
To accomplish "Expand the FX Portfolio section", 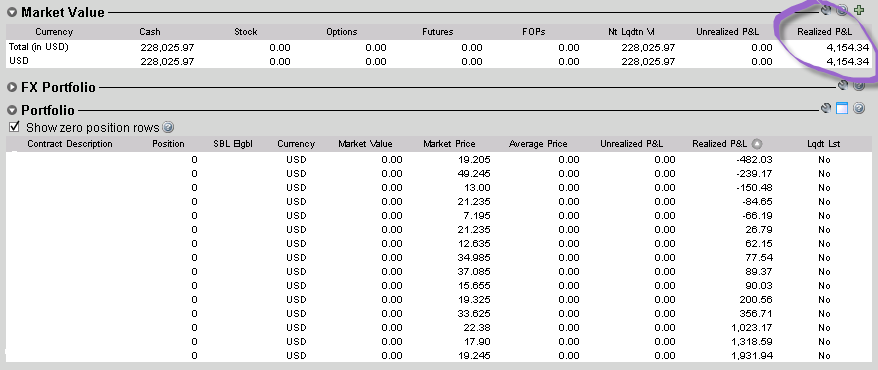I will pos(12,87).
